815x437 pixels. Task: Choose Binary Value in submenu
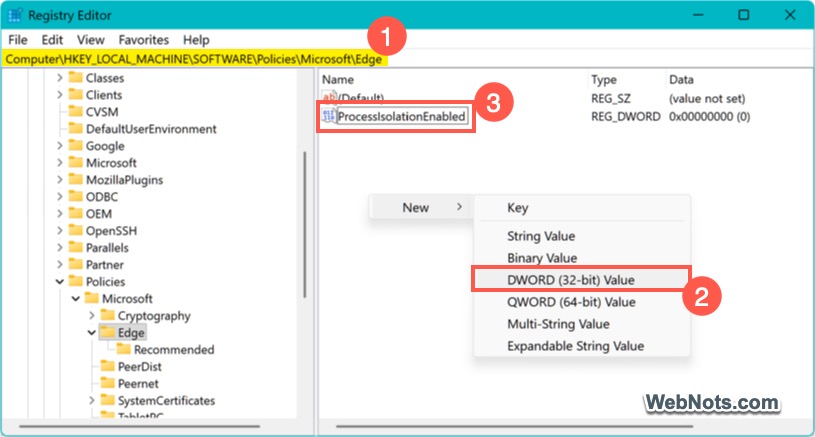(x=582, y=258)
